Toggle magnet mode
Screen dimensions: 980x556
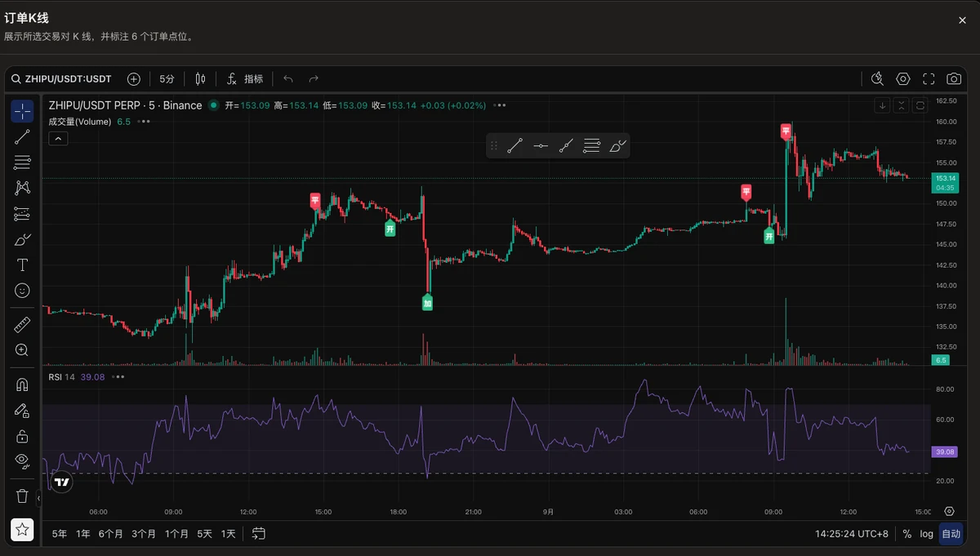[x=22, y=384]
